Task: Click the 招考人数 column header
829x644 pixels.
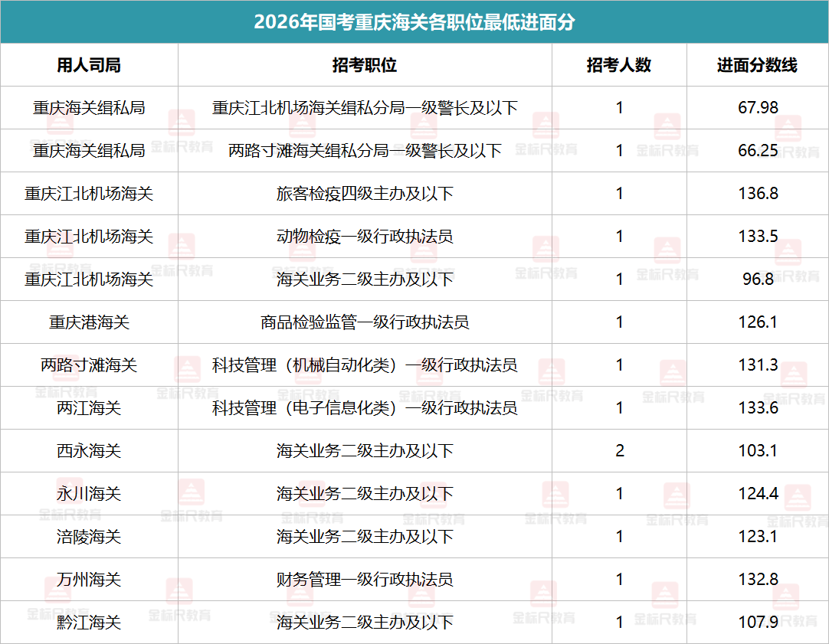Action: click(619, 65)
